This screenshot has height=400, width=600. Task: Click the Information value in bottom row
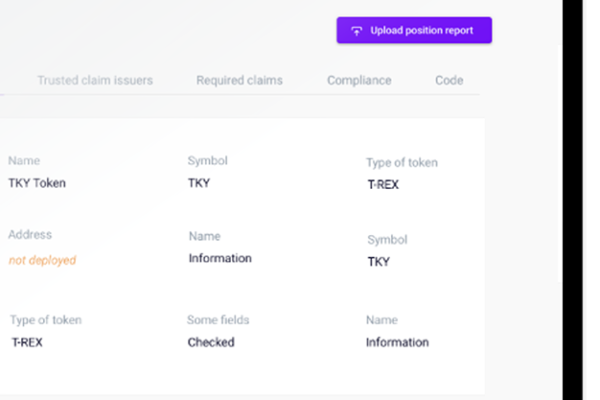coord(397,342)
